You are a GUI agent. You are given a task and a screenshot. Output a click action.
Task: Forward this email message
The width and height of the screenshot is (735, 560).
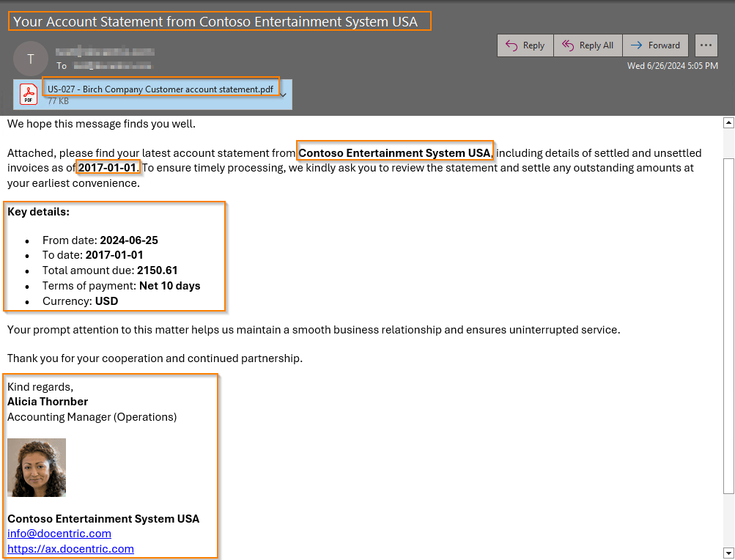[x=655, y=45]
